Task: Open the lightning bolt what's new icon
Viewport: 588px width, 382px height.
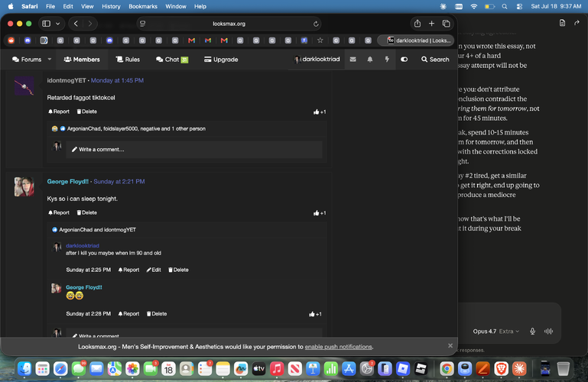Action: (x=387, y=59)
